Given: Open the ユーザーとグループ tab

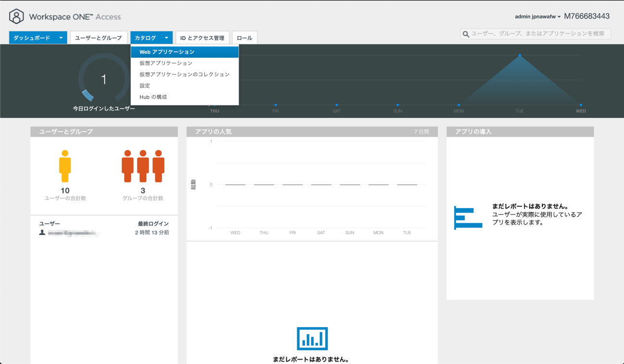Looking at the screenshot, I should (x=99, y=38).
